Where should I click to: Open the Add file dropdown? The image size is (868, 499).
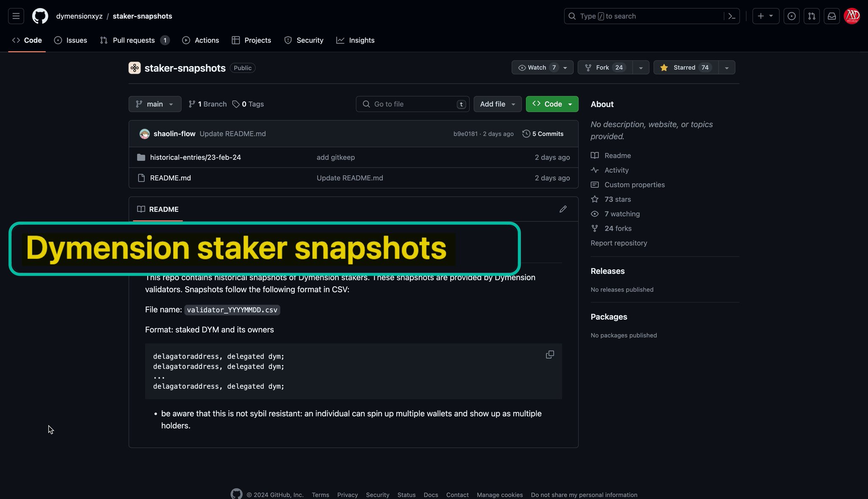tap(498, 104)
